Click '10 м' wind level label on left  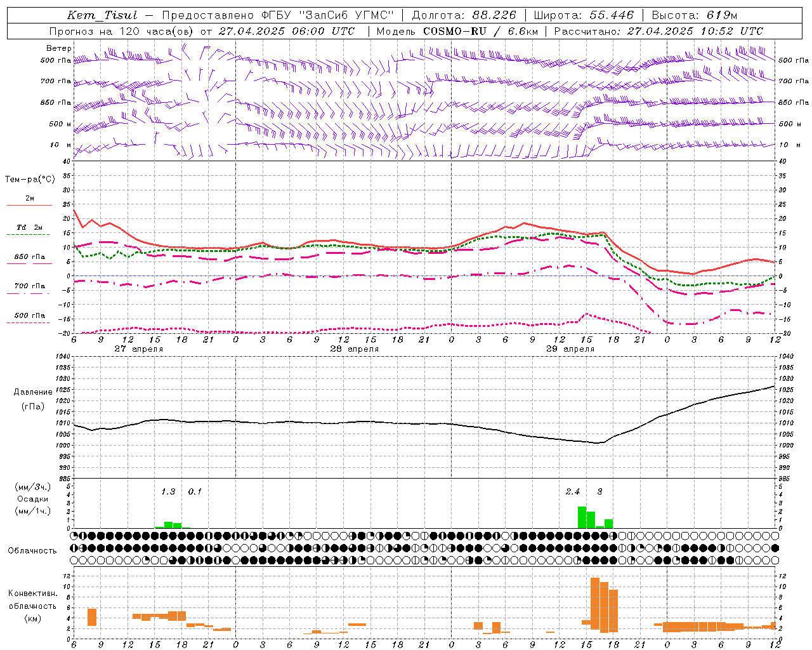pyautogui.click(x=60, y=145)
